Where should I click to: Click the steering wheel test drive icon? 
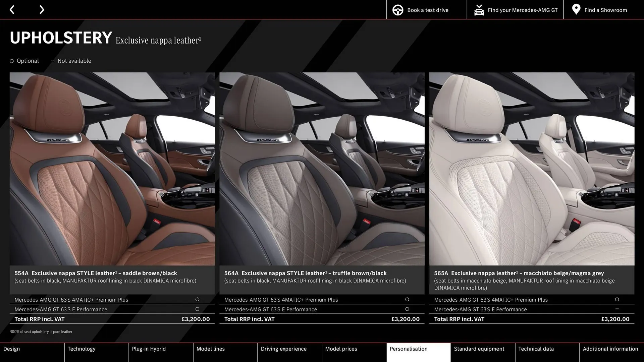point(398,10)
